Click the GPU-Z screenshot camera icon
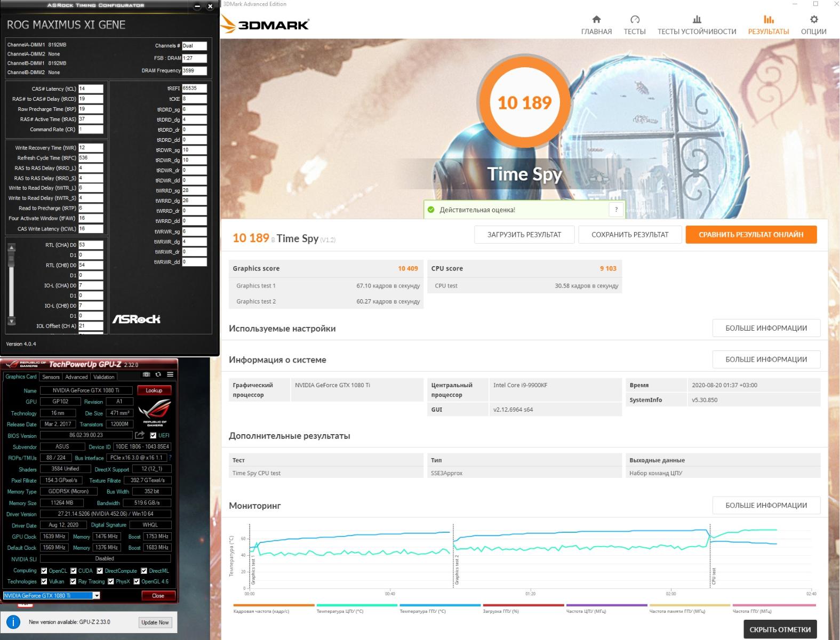The image size is (840, 640). tap(146, 374)
